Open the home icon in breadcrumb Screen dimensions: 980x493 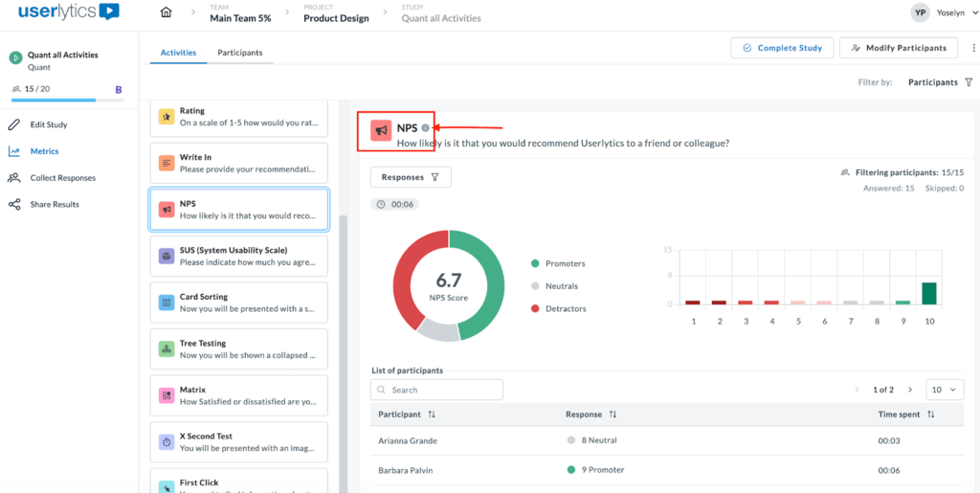tap(166, 12)
